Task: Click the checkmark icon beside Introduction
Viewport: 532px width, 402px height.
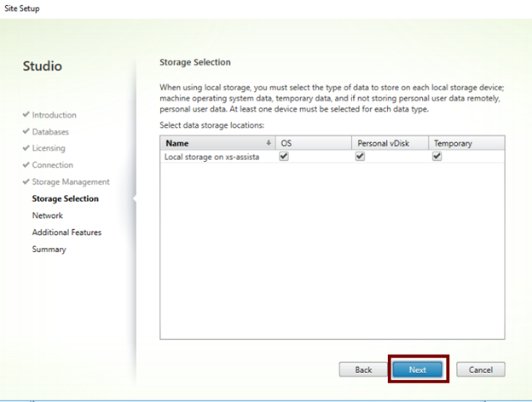Action: (x=26, y=114)
